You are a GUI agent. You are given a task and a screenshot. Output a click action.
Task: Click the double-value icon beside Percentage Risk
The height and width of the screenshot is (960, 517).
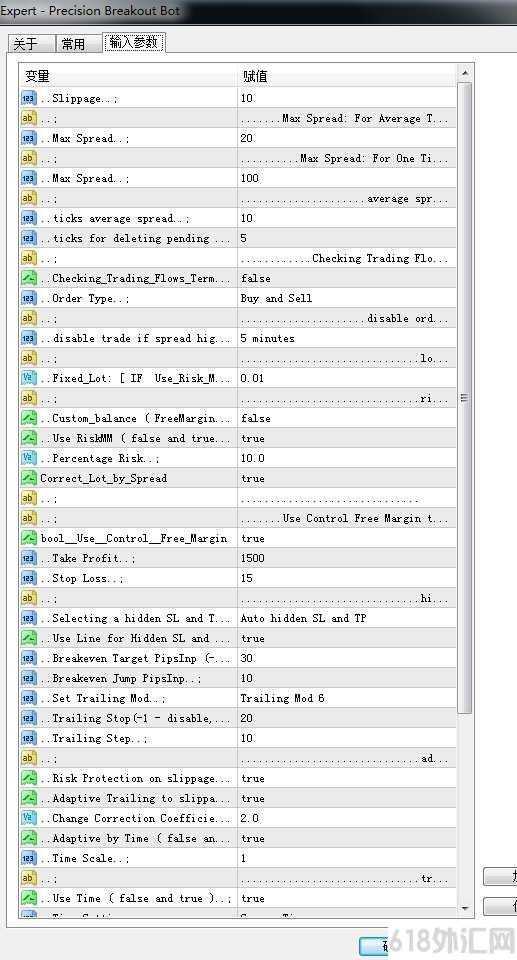point(29,458)
